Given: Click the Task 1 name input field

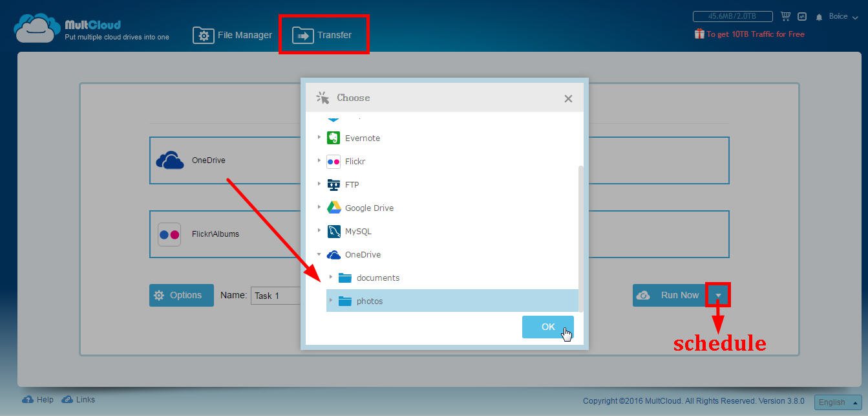Looking at the screenshot, I should point(276,295).
